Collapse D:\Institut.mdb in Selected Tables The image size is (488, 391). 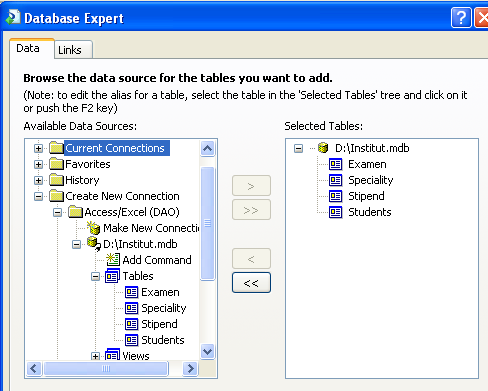(298, 148)
